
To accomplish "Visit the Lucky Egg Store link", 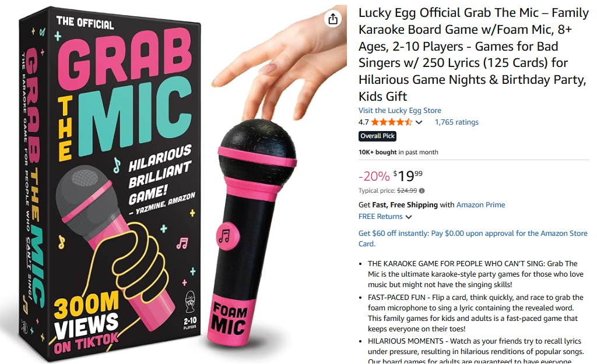I will coord(399,111).
